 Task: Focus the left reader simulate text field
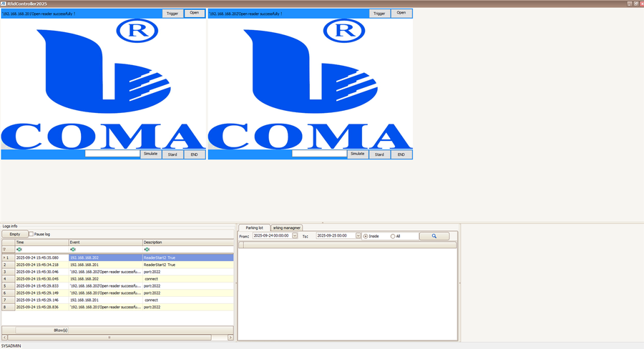(112, 154)
